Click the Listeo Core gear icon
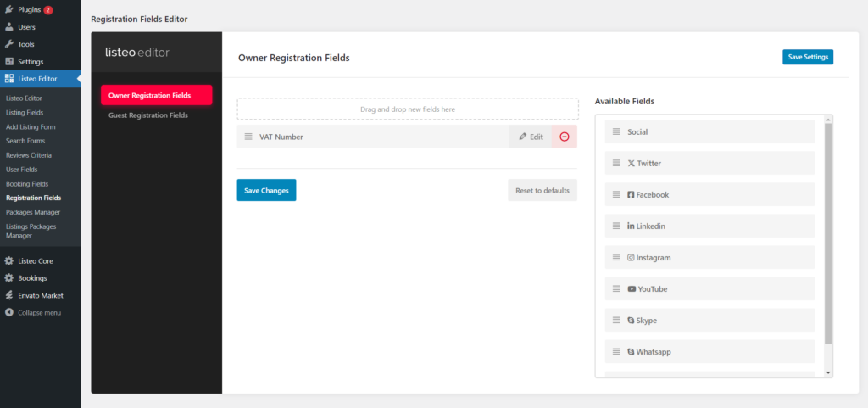 point(9,260)
